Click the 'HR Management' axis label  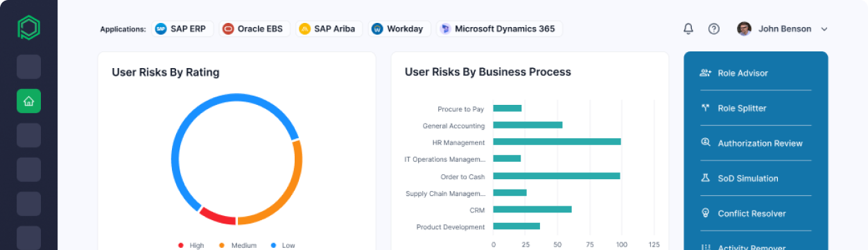pos(458,142)
